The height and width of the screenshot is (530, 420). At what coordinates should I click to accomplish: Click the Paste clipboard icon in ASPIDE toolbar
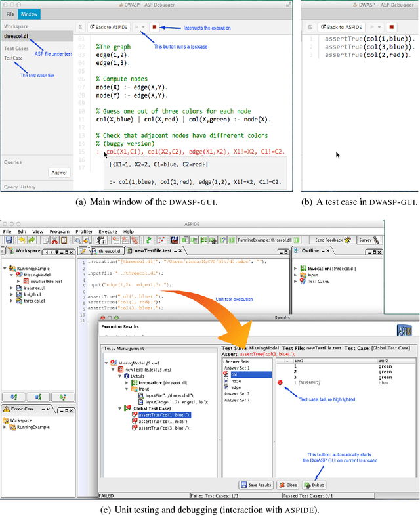tap(64, 240)
